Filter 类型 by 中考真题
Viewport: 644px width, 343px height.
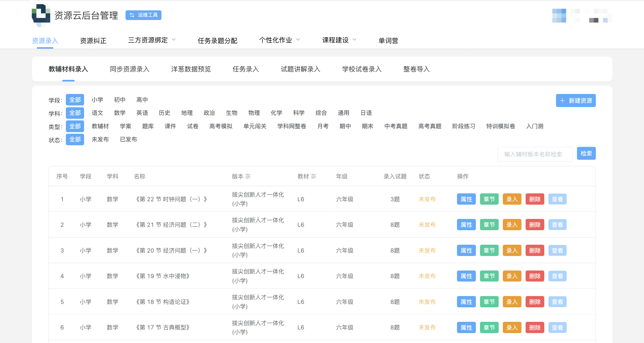point(396,126)
